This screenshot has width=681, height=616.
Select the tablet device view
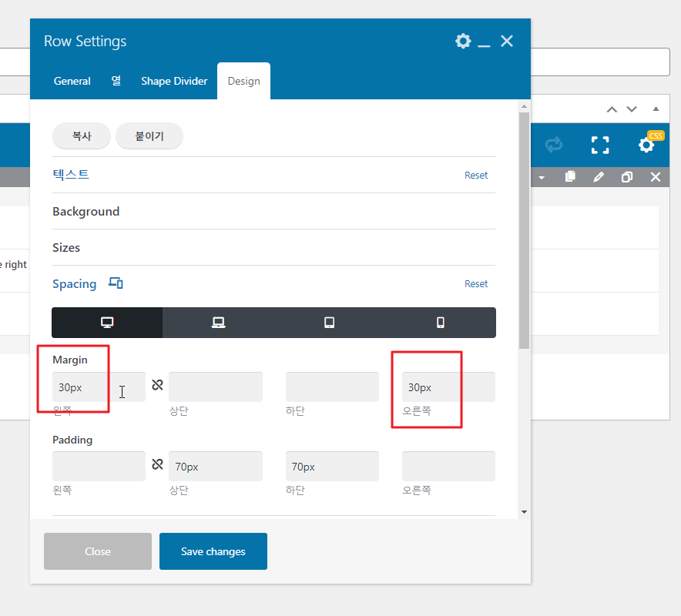pos(329,323)
